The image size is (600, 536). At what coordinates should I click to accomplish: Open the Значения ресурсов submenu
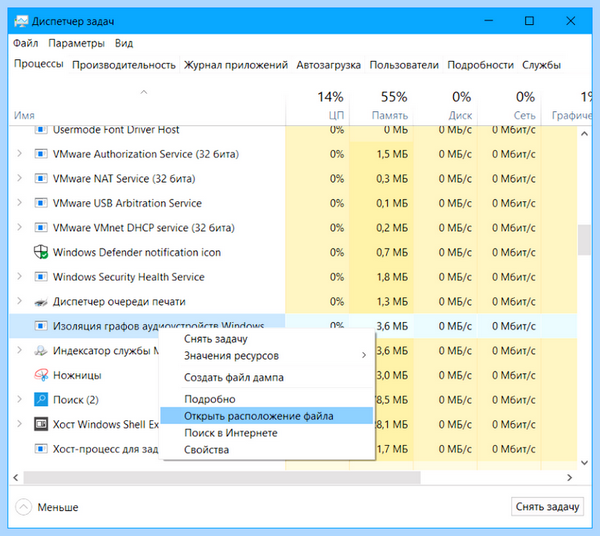(x=267, y=356)
